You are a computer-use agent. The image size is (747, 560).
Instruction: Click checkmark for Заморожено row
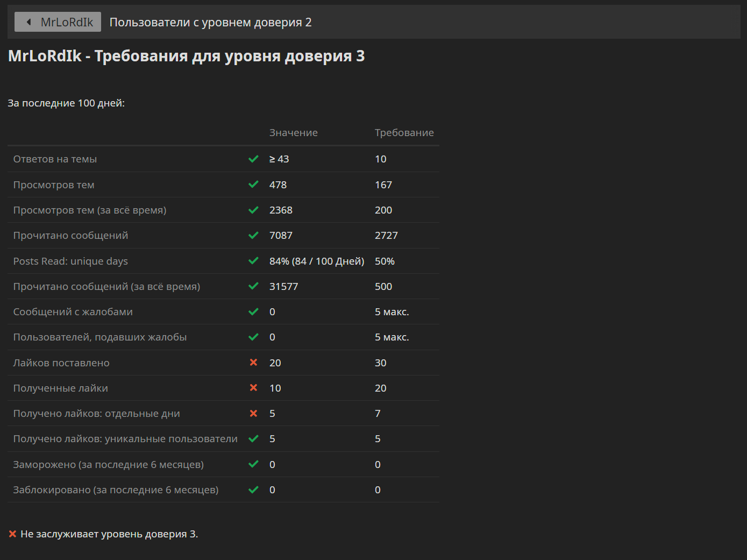(x=253, y=464)
